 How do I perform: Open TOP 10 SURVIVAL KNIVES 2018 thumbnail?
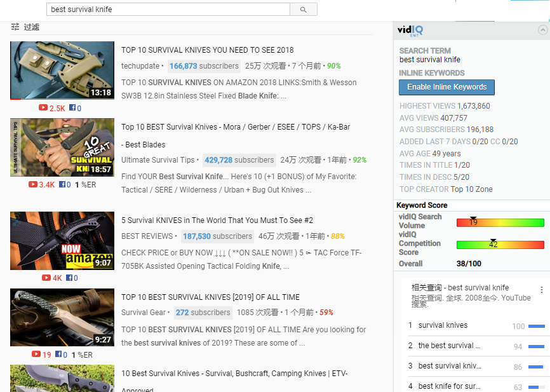tap(62, 70)
